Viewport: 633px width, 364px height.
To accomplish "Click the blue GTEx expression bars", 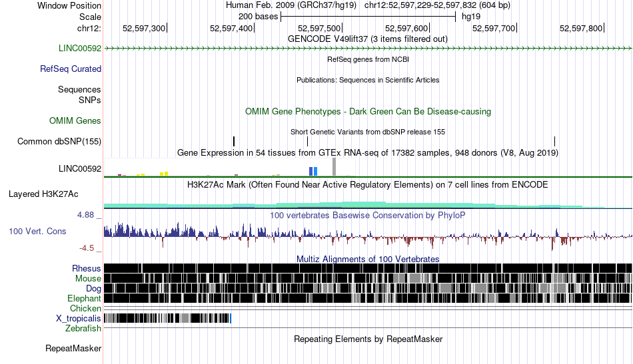I will tap(313, 171).
